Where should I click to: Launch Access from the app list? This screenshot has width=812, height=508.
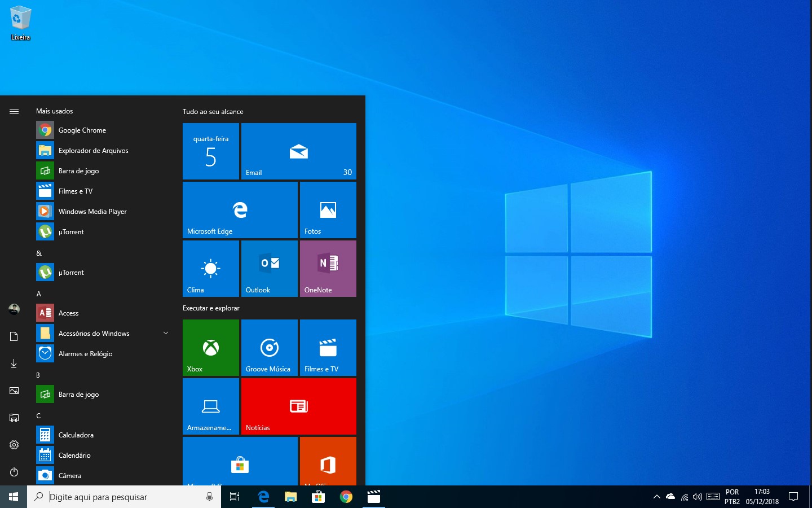104,313
